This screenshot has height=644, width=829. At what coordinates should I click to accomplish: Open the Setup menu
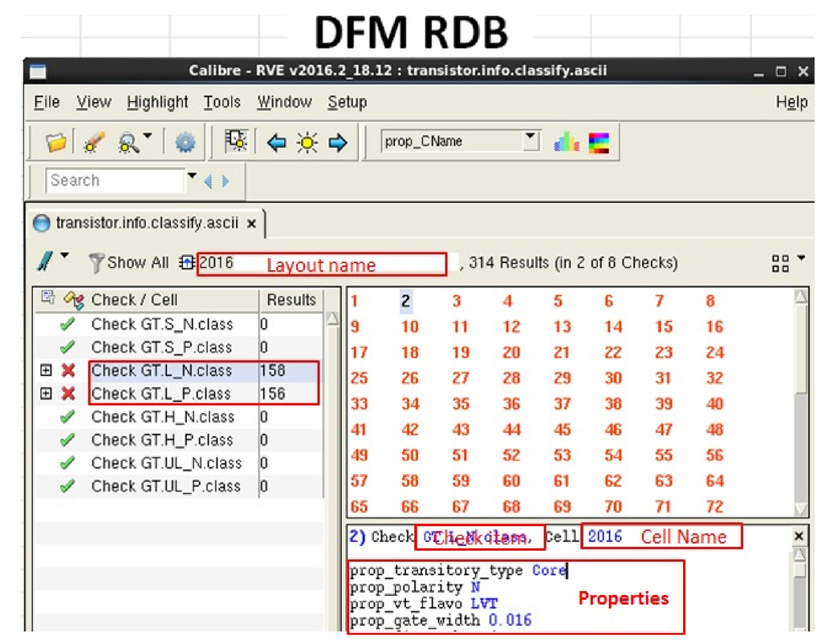[347, 102]
